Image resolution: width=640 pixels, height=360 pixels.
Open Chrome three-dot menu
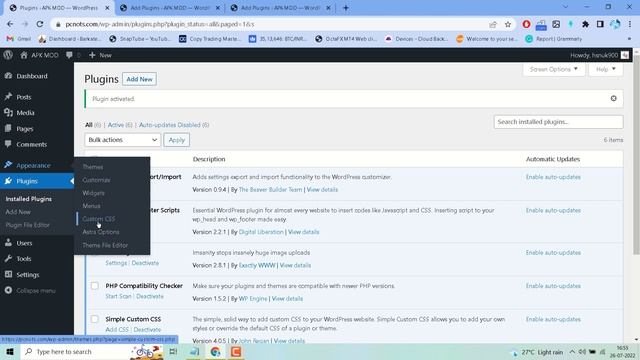click(630, 24)
